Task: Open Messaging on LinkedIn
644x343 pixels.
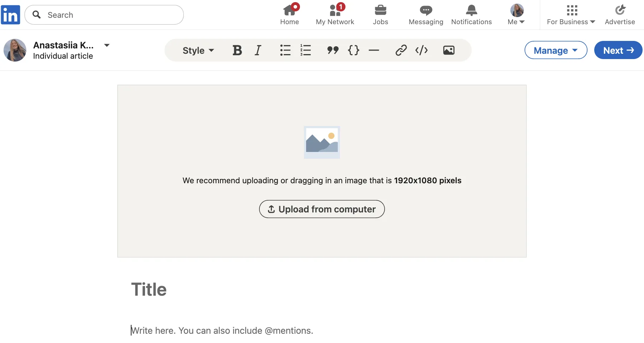Action: (x=425, y=14)
